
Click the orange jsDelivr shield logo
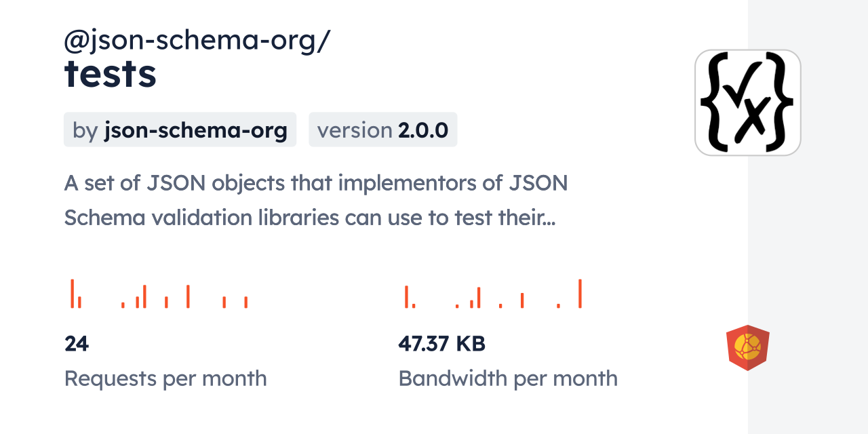pos(747,348)
